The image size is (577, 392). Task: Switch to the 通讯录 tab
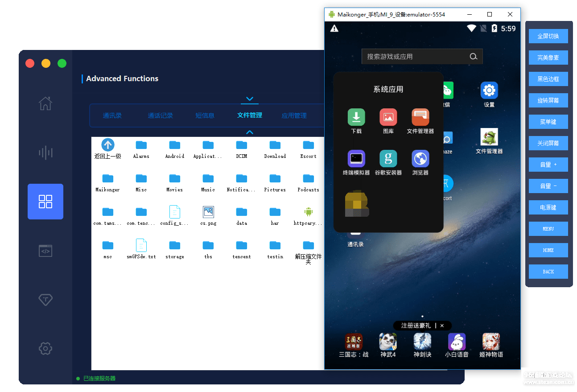pos(112,116)
